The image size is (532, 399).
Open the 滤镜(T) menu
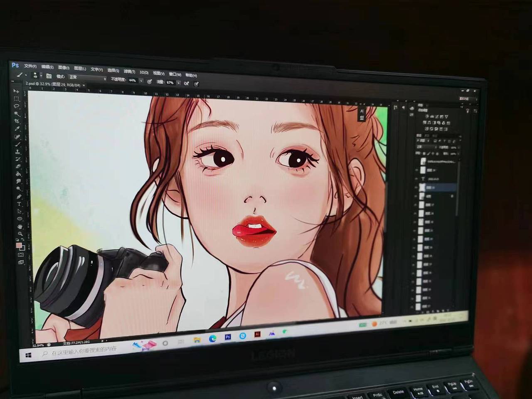(130, 71)
